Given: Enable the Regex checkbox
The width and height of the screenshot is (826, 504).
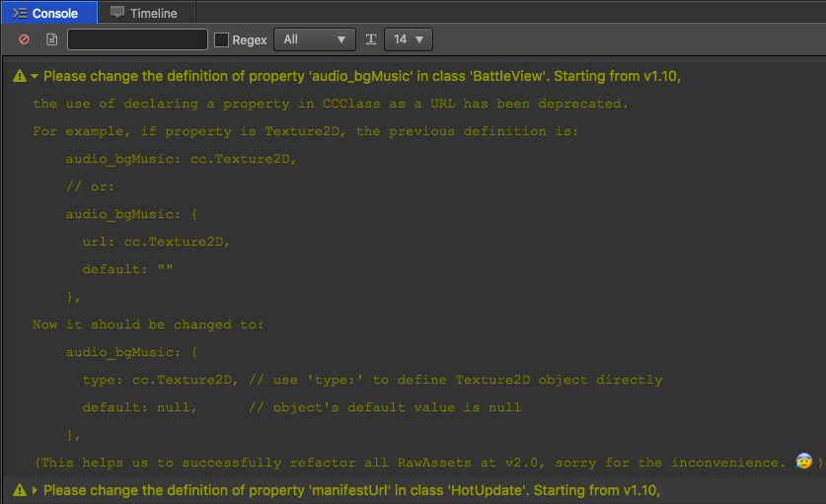Looking at the screenshot, I should point(222,39).
